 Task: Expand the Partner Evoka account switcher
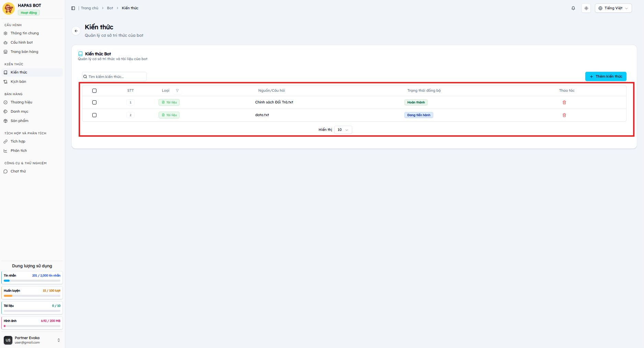(x=59, y=340)
